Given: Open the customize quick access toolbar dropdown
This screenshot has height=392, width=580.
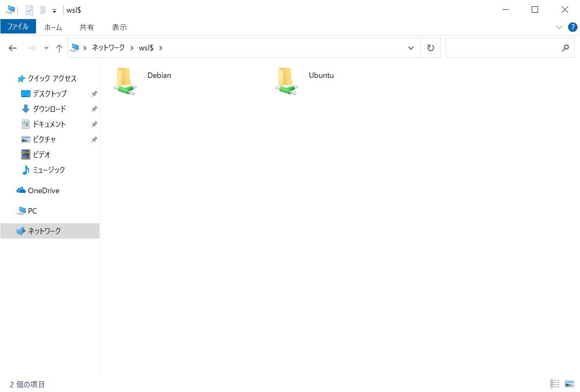Looking at the screenshot, I should tap(54, 11).
